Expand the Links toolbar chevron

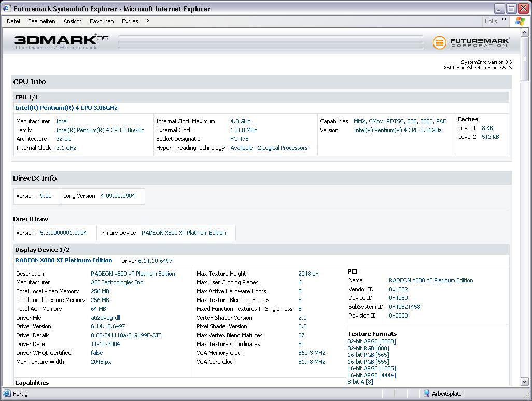click(504, 19)
